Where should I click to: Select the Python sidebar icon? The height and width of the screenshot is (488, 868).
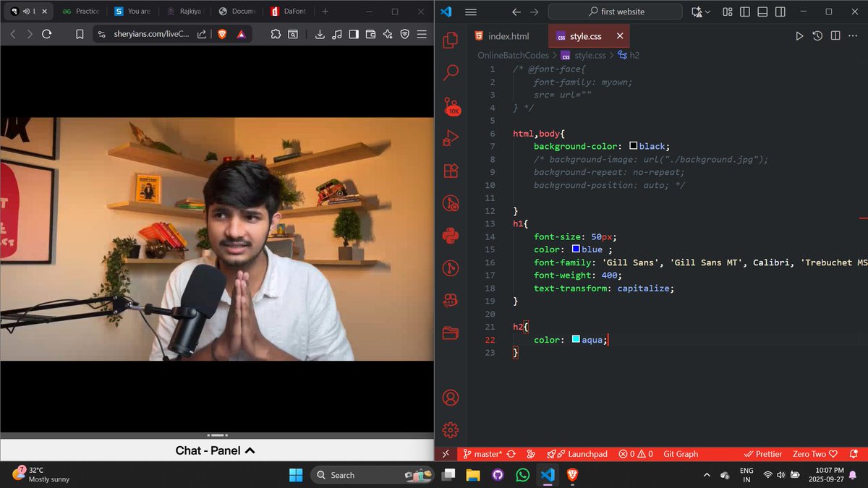click(451, 234)
